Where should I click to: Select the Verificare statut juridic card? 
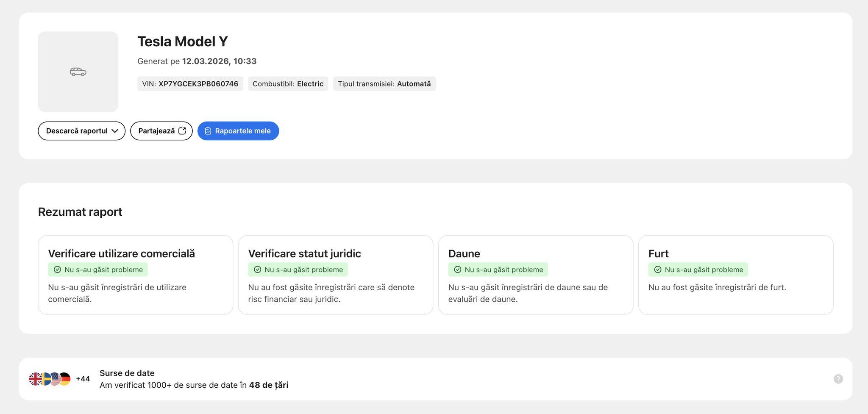click(335, 275)
